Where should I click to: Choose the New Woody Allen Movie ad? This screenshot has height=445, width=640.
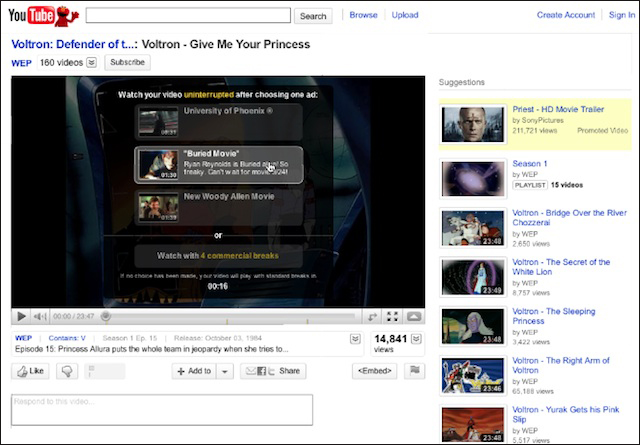point(219,208)
